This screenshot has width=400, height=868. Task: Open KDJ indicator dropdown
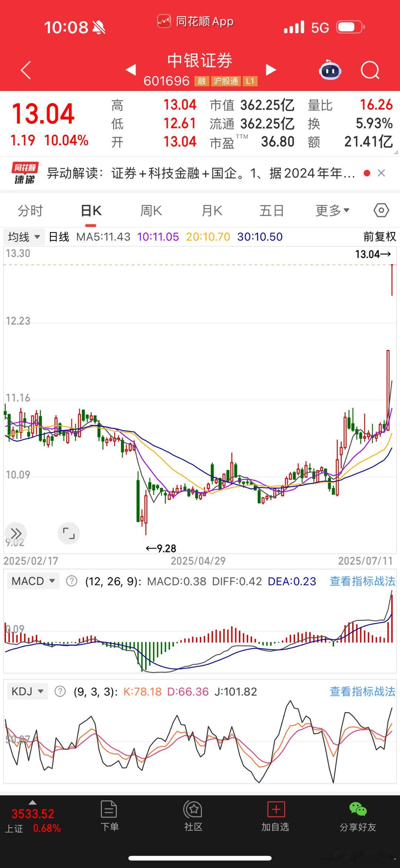coord(27,692)
